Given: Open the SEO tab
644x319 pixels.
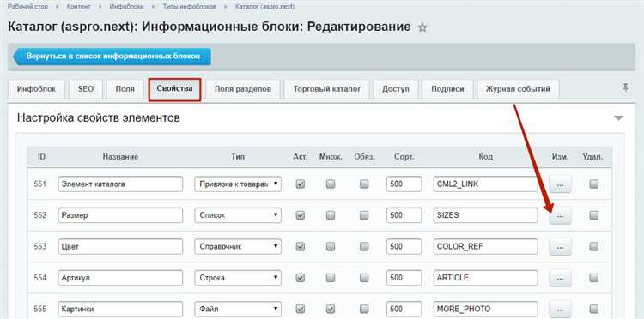Looking at the screenshot, I should point(85,89).
